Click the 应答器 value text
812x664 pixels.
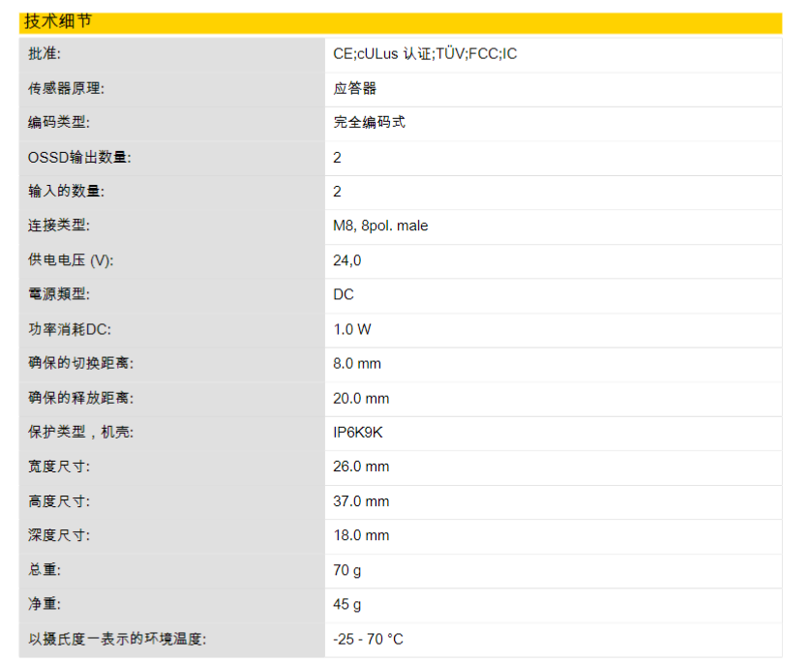tap(354, 89)
